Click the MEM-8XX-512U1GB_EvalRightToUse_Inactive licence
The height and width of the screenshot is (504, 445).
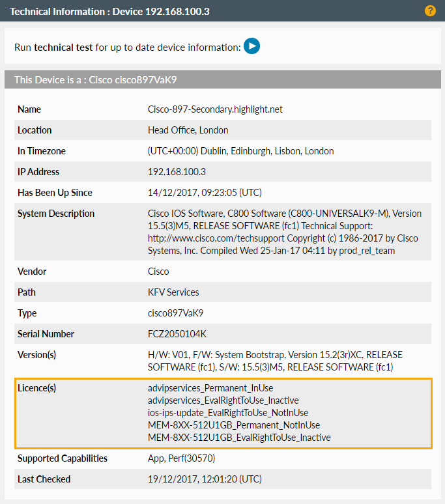239,438
